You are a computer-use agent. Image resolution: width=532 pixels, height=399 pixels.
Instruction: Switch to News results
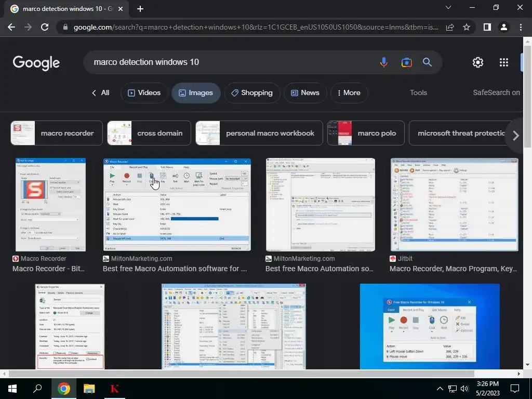pyautogui.click(x=305, y=93)
